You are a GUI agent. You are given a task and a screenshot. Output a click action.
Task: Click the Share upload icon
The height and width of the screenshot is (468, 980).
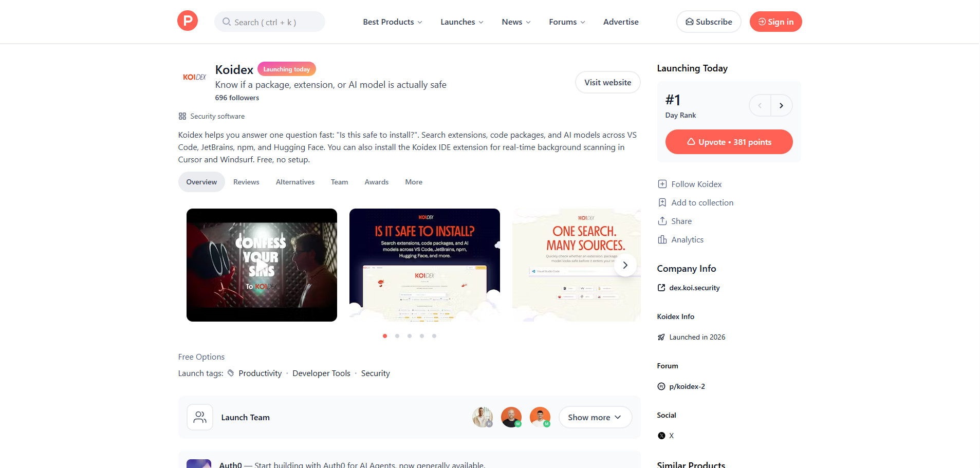[x=662, y=221]
